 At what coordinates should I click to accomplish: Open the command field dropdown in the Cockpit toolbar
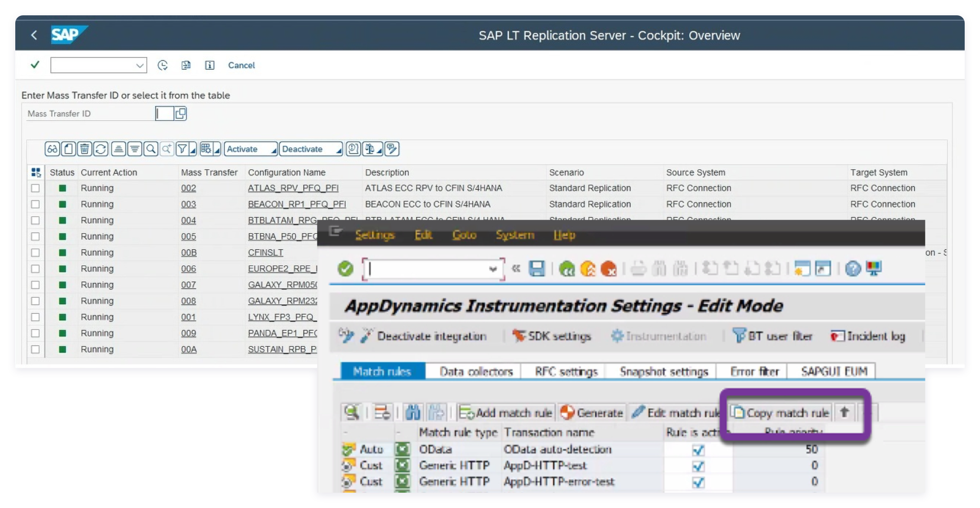(140, 66)
